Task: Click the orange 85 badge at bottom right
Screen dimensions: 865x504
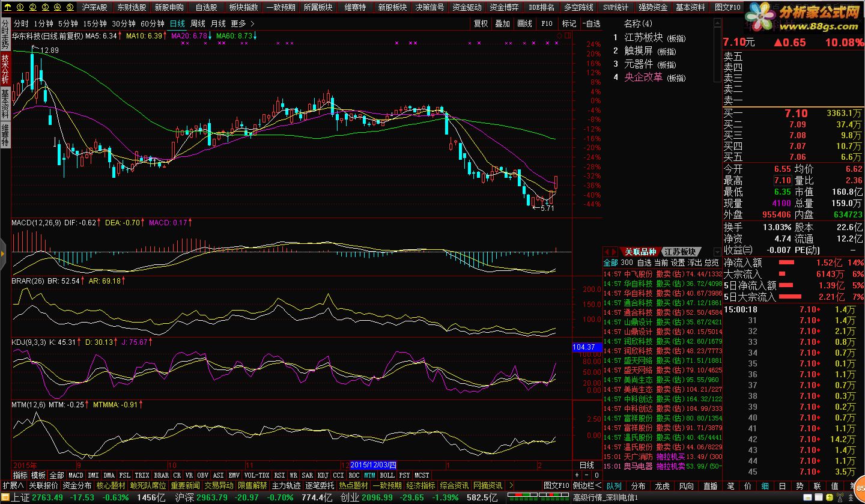Action: [860, 487]
